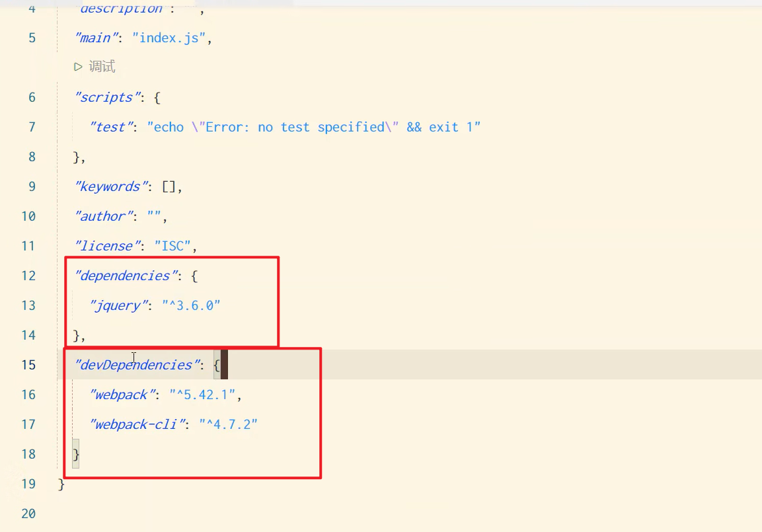Viewport: 762px width, 532px height.
Task: Click the highlighted opening brace on line 15
Action: click(x=217, y=365)
